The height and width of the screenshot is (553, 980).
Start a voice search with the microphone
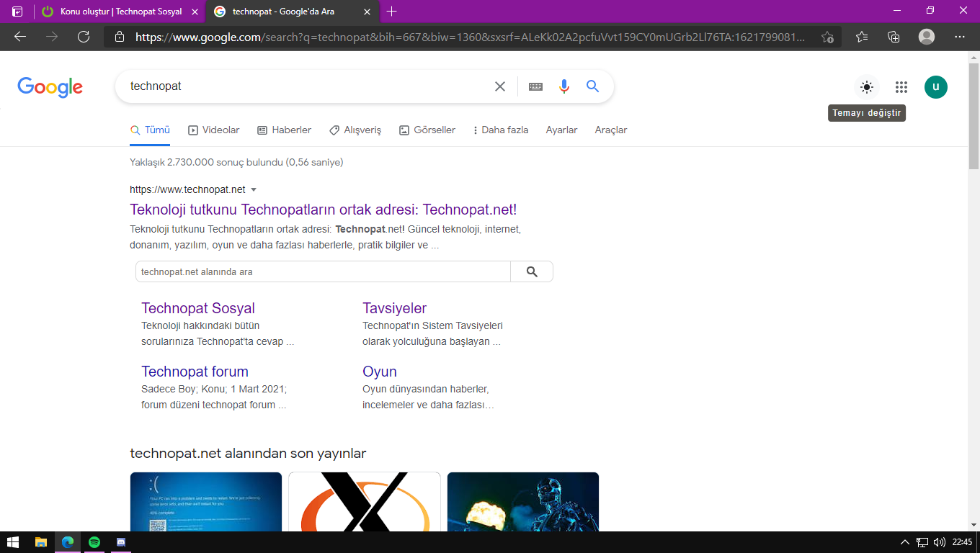(564, 86)
